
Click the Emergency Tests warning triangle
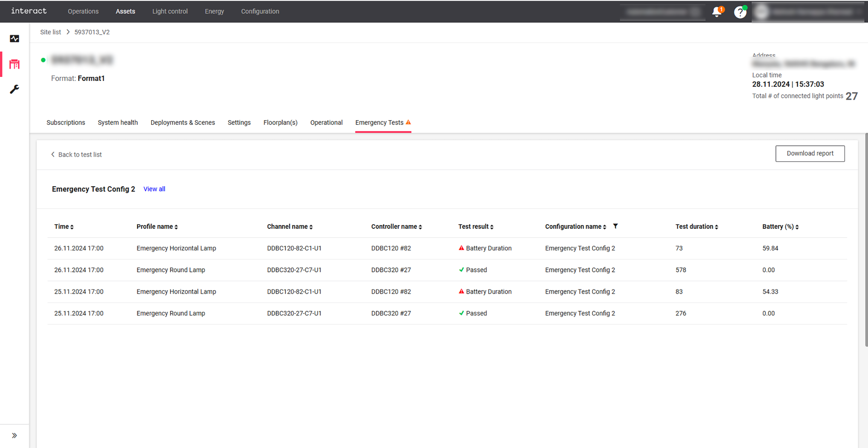pos(408,122)
